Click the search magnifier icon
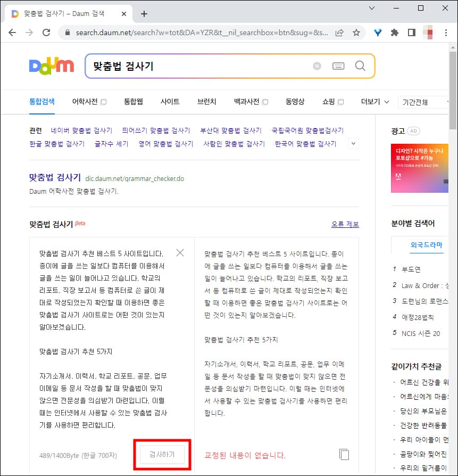Image resolution: width=458 pixels, height=476 pixels. coord(360,65)
